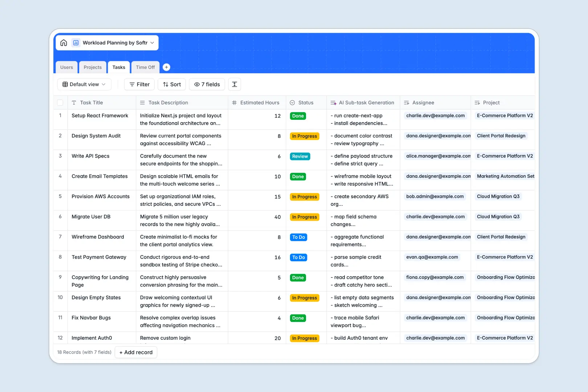The width and height of the screenshot is (588, 392).
Task: Click the sparkle icon on AI Sub-task Generation column
Action: pyautogui.click(x=333, y=102)
